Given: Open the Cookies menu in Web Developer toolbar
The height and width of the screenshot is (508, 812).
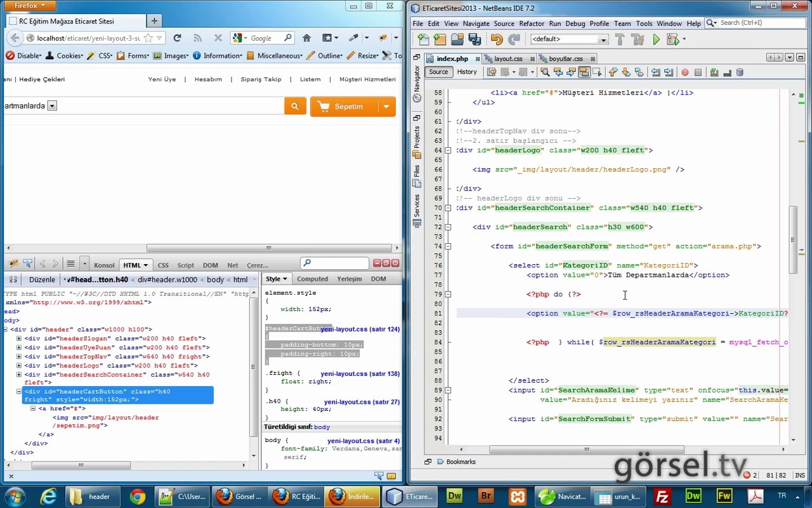Looking at the screenshot, I should (x=64, y=56).
